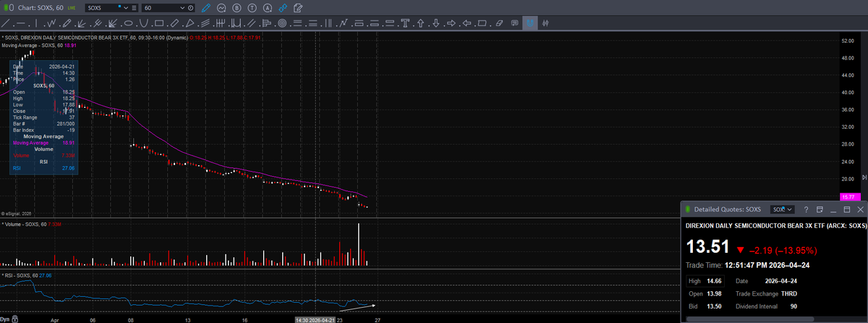Image resolution: width=868 pixels, height=323 pixels.
Task: Select the large T text tool
Action: tap(405, 24)
